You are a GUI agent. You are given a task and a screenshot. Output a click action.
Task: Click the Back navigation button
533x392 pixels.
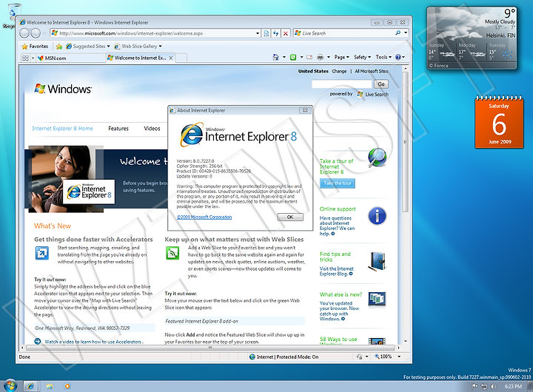click(x=24, y=33)
